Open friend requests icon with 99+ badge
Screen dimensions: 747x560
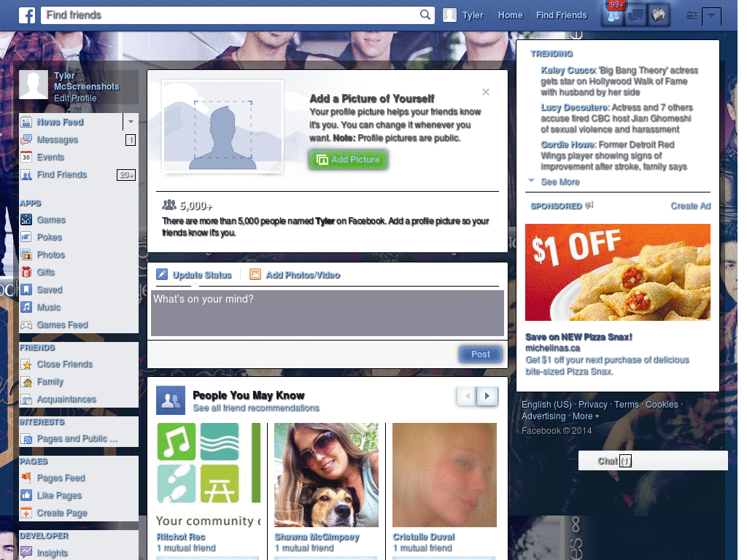click(x=614, y=15)
